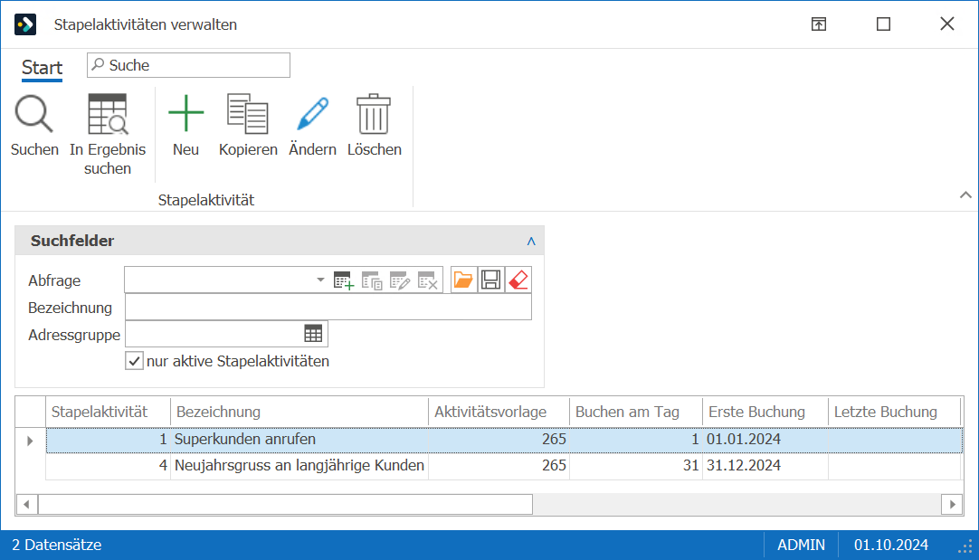Click the Suchen magnifier icon
979x560 pixels.
(x=34, y=114)
